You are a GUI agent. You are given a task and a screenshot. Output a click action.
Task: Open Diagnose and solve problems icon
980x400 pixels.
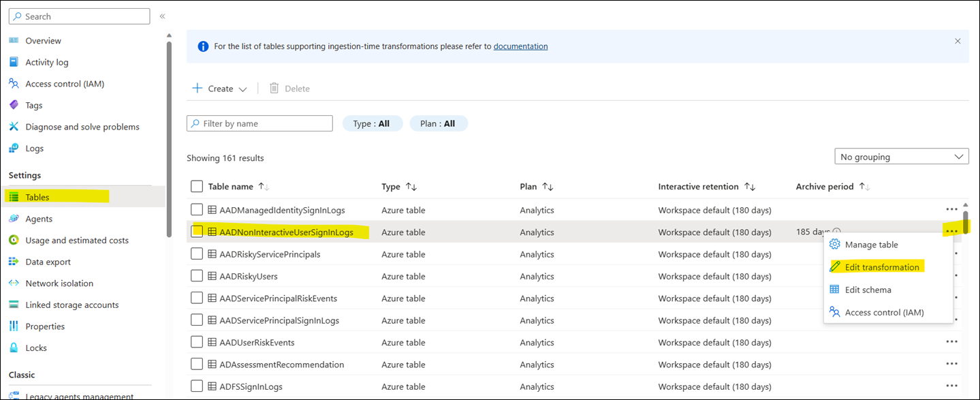[x=14, y=127]
